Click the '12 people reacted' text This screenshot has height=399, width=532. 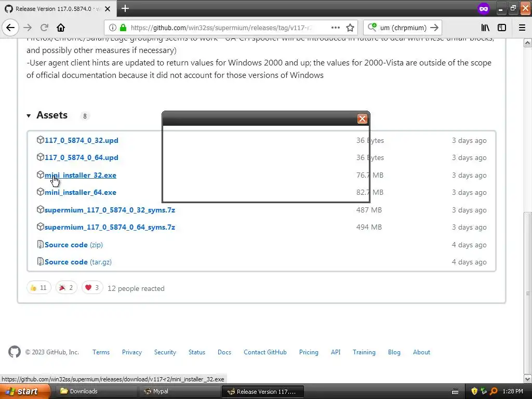[136, 288]
